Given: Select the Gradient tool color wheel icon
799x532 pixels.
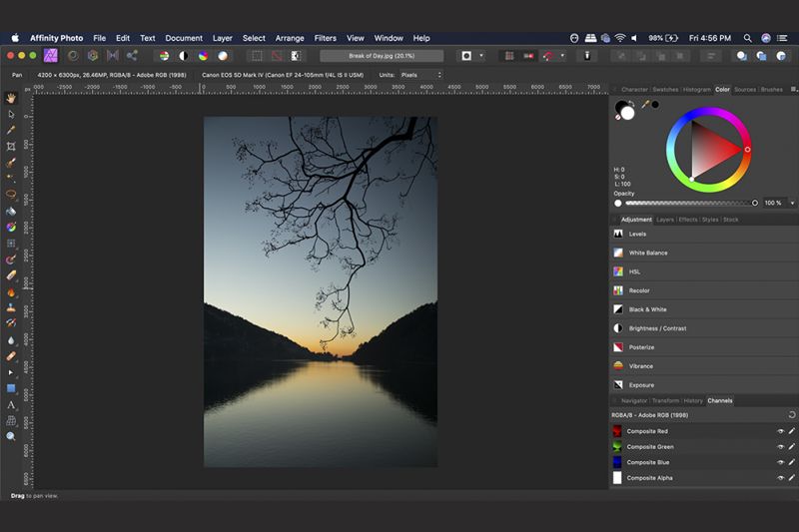Looking at the screenshot, I should [x=11, y=227].
